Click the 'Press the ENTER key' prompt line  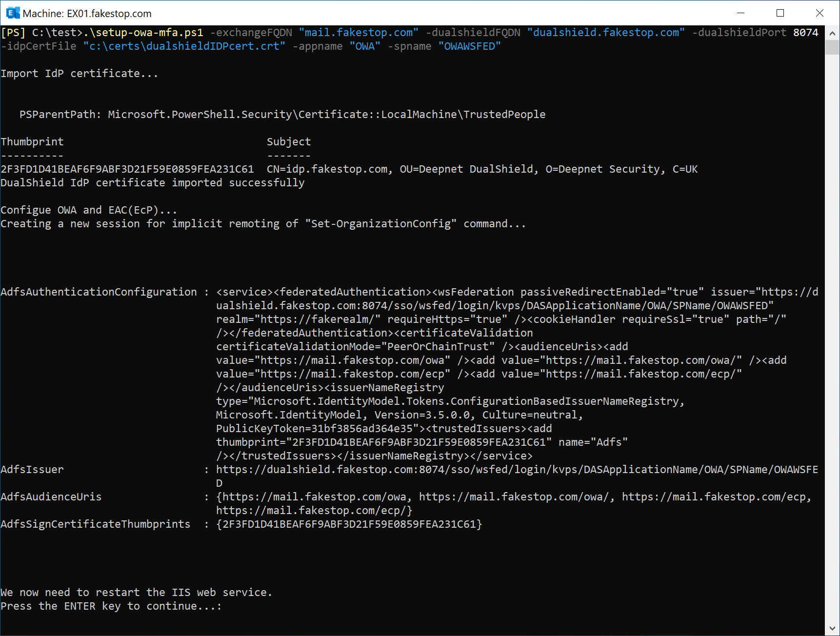[x=111, y=606]
